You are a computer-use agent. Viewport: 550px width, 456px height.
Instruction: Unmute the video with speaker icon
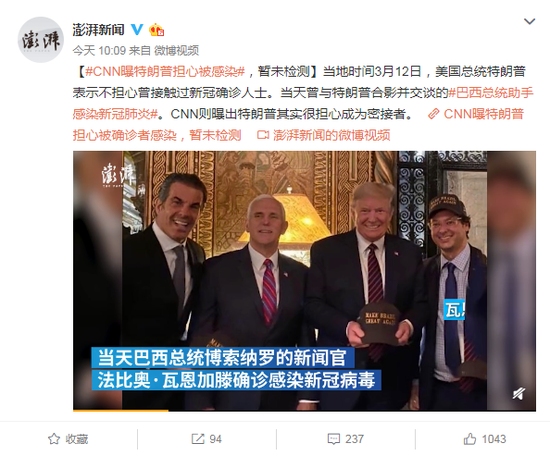point(519,394)
